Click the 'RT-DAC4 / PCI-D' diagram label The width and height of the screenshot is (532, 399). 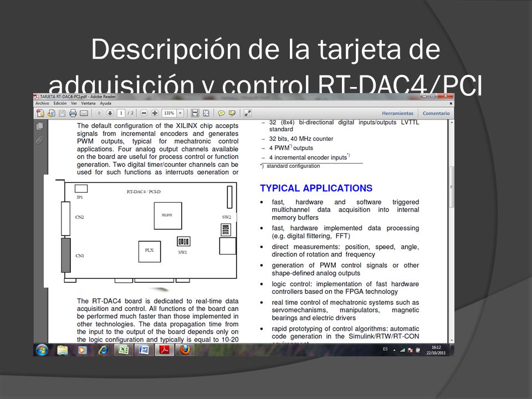144,192
